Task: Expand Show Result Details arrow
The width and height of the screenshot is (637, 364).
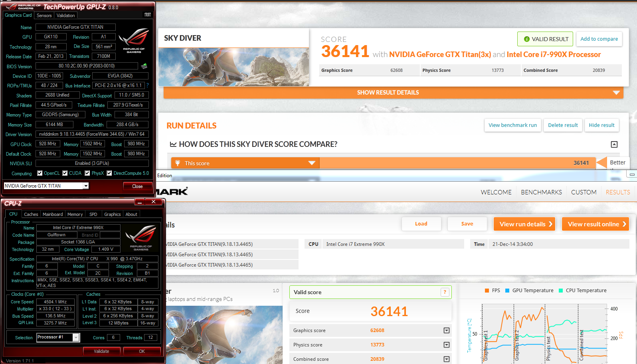Action: pyautogui.click(x=616, y=93)
